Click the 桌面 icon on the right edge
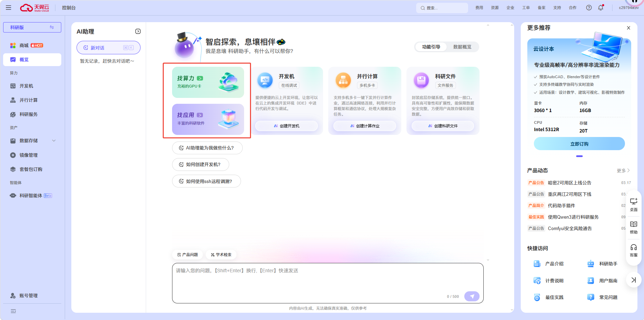This screenshot has height=320, width=644. (x=634, y=203)
